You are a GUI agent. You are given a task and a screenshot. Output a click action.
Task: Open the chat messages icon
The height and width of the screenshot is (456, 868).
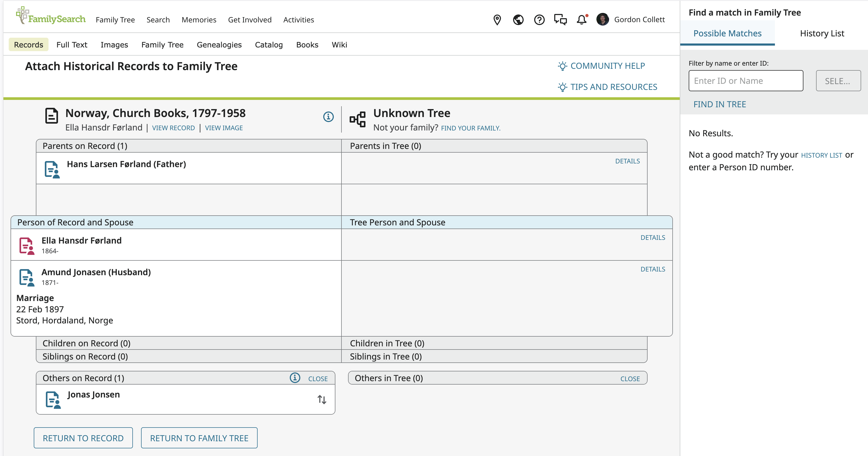click(x=560, y=20)
